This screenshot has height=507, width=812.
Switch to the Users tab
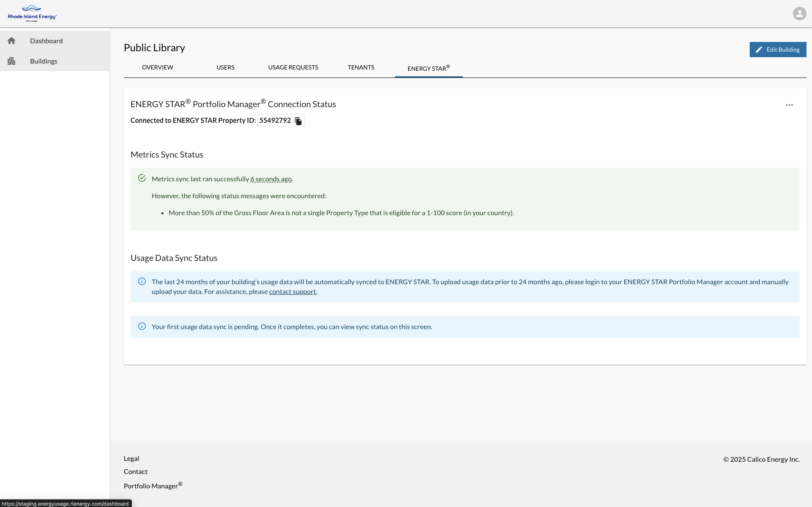[x=225, y=67]
